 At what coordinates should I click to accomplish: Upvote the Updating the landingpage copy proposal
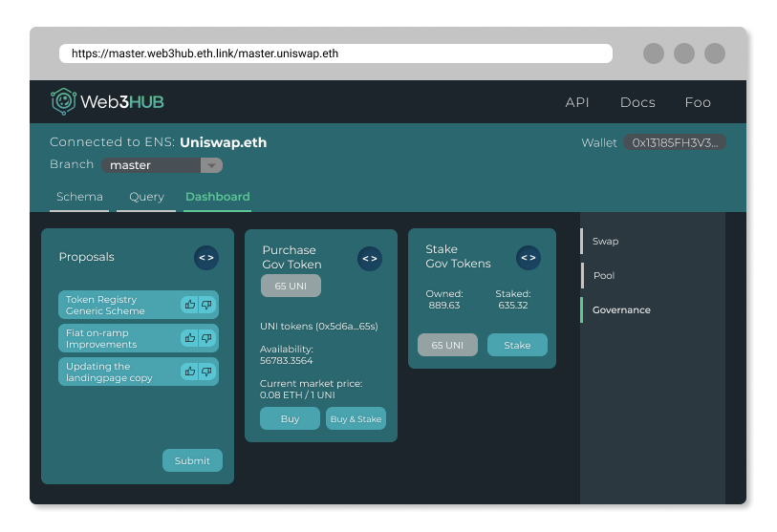190,372
